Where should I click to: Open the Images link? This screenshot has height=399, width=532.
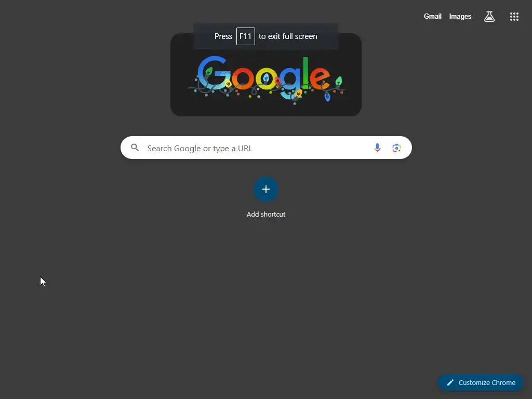point(460,16)
